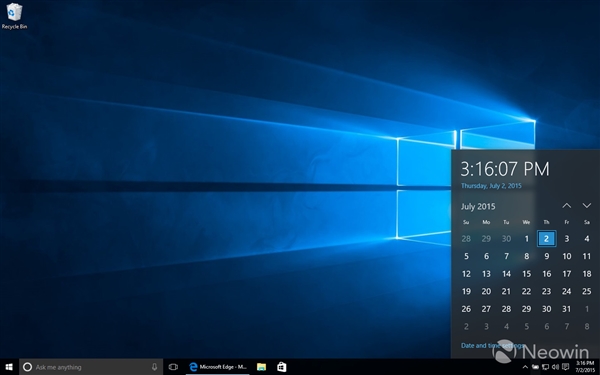Choose date 31 in the calendar
This screenshot has width=600, height=375.
tap(567, 309)
